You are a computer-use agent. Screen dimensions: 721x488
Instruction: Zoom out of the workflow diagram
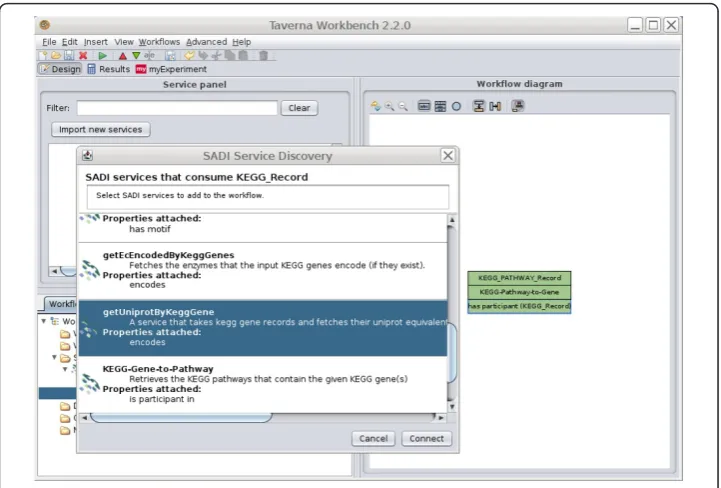(403, 106)
